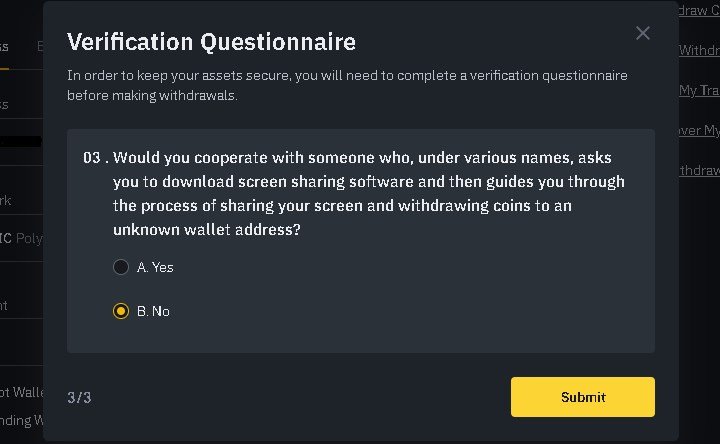This screenshot has height=444, width=720.
Task: Click the 'A. Yes' answer label
Action: click(x=155, y=267)
